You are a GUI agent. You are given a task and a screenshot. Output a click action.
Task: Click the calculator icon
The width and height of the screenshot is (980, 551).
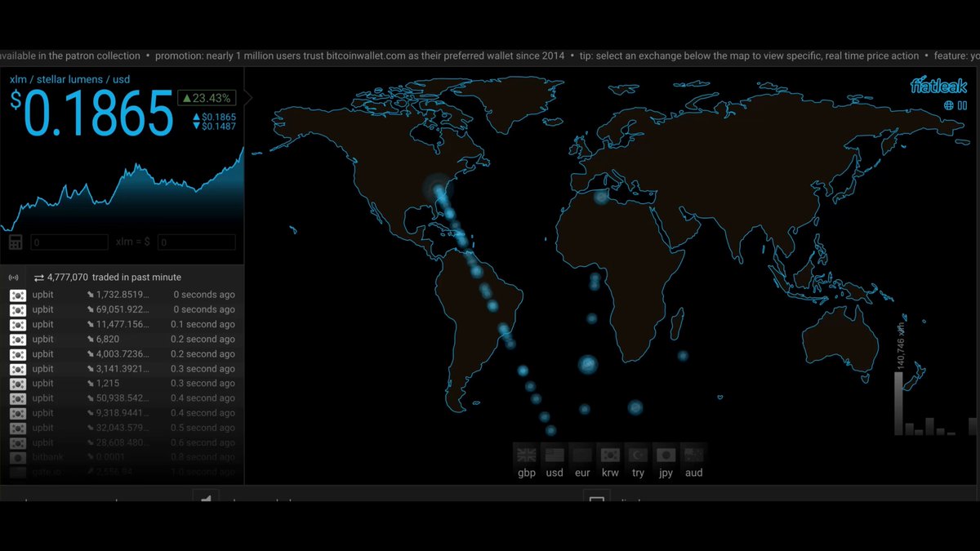click(x=16, y=242)
